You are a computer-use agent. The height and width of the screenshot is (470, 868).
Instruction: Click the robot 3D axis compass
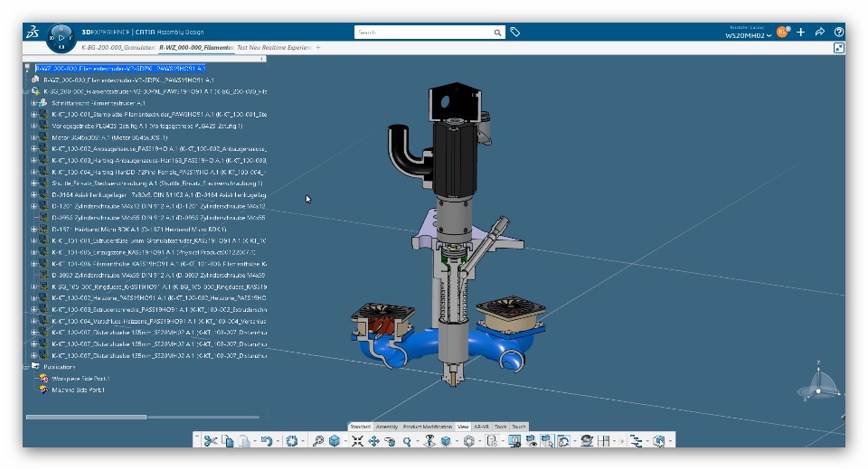coord(818,383)
